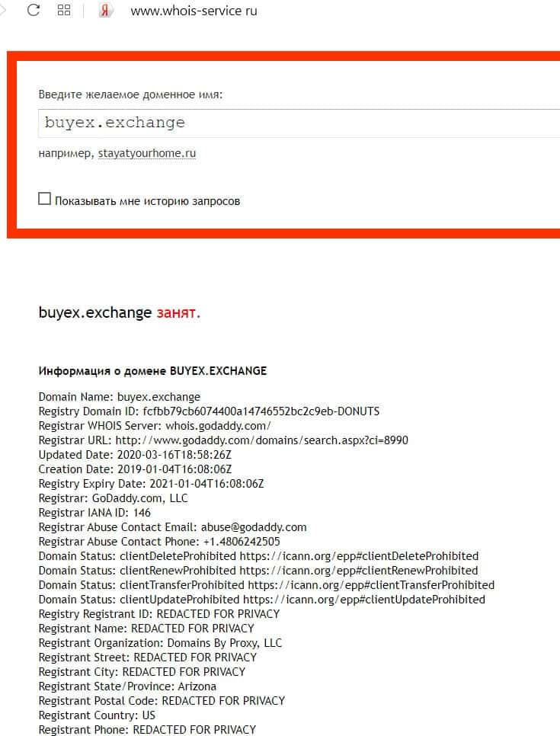Reload the page with the refresh icon
Viewport: 560px width, 736px height.
click(x=34, y=10)
